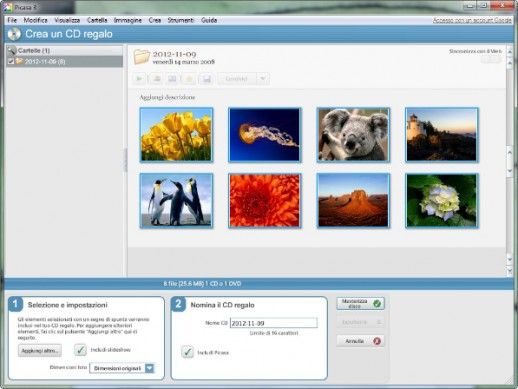This screenshot has width=518, height=389.
Task: Open the Condividi dropdown arrow
Action: (263, 79)
